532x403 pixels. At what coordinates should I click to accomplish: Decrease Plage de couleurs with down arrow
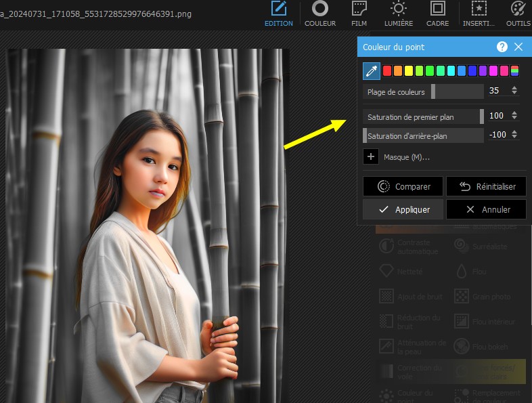(514, 93)
